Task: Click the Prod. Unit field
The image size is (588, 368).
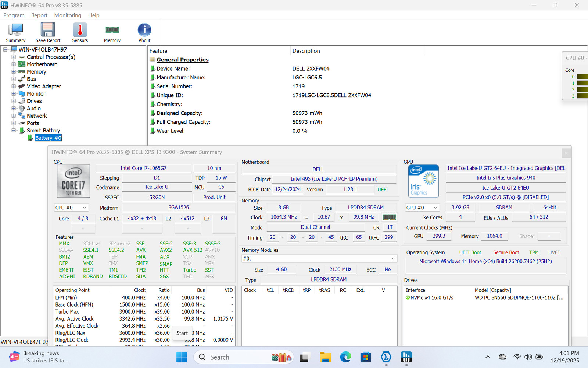Action: tap(214, 197)
